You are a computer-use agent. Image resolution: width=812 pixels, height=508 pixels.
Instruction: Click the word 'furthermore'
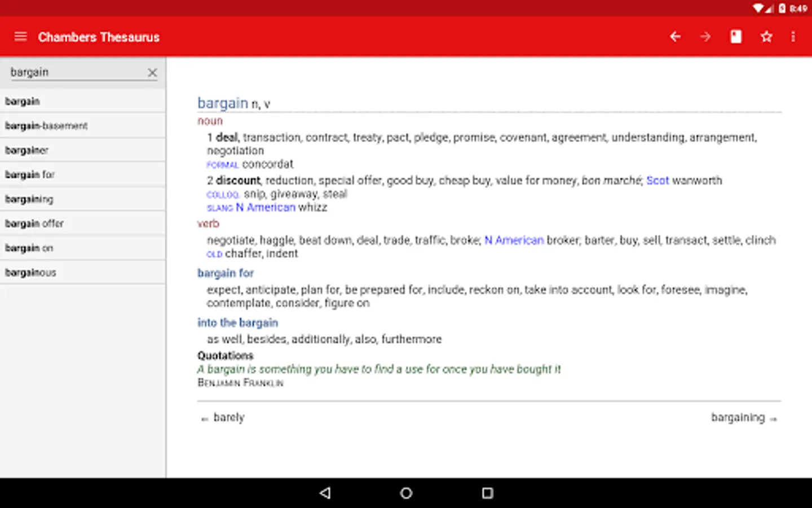coord(412,339)
